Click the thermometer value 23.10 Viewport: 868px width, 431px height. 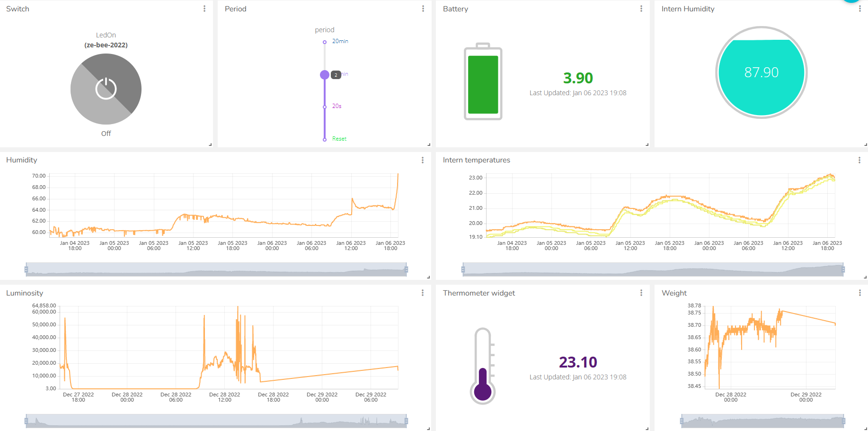click(578, 362)
